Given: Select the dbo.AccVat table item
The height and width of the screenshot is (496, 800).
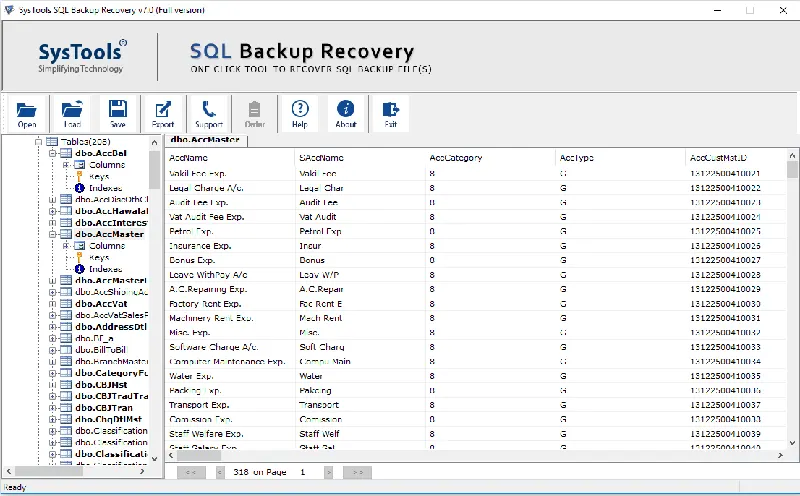Looking at the screenshot, I should 101,304.
